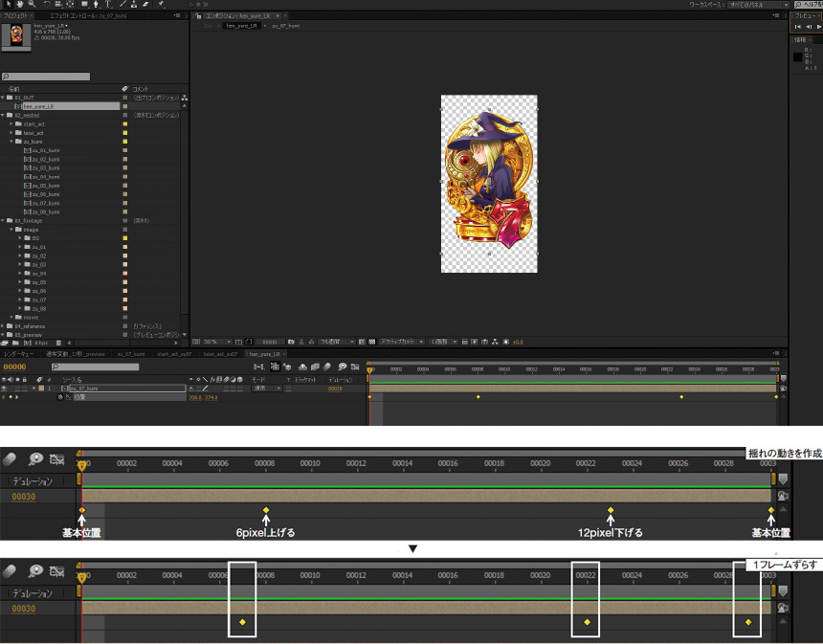823x644 pixels.
Task: Select the Selection arrow tool
Action: (x=9, y=4)
